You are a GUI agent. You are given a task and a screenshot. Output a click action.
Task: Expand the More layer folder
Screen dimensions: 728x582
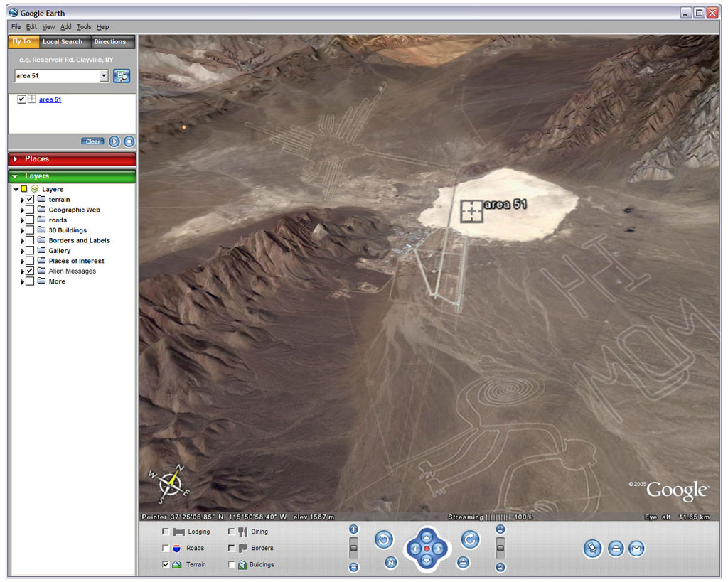(x=22, y=281)
